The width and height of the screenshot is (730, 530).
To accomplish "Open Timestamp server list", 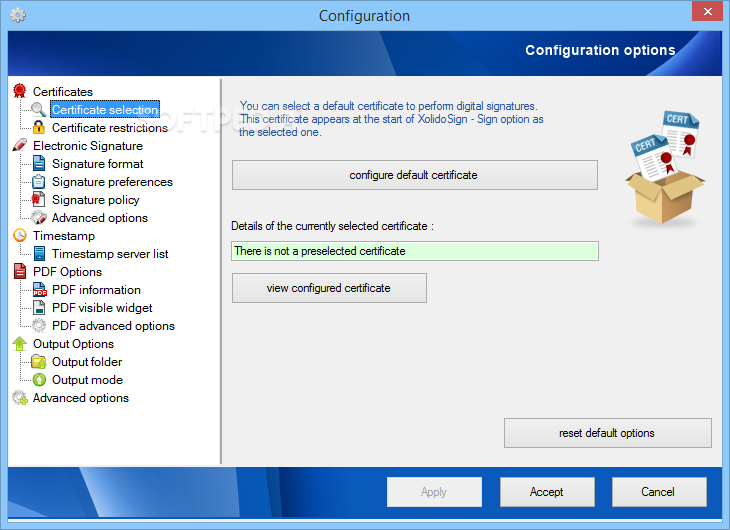I will pos(110,254).
